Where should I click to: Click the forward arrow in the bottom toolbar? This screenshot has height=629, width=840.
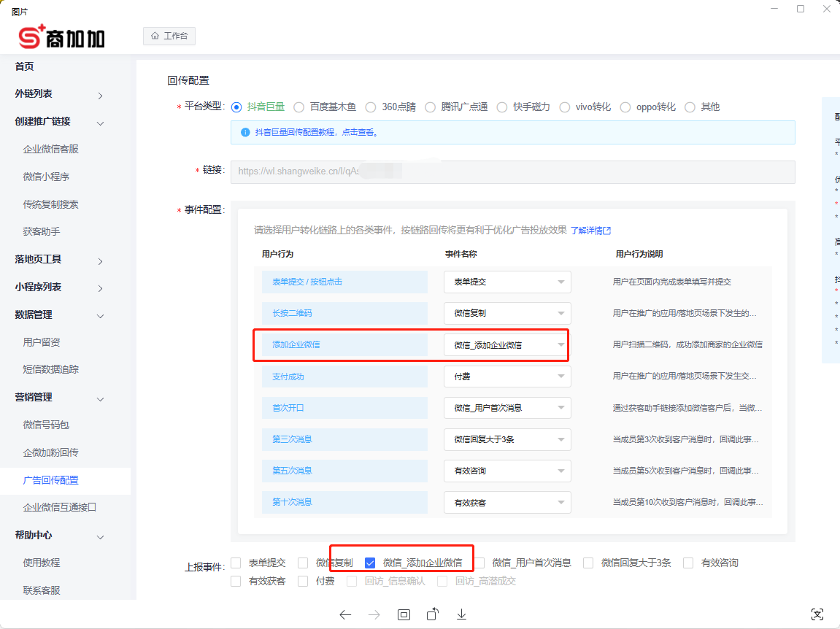(374, 614)
